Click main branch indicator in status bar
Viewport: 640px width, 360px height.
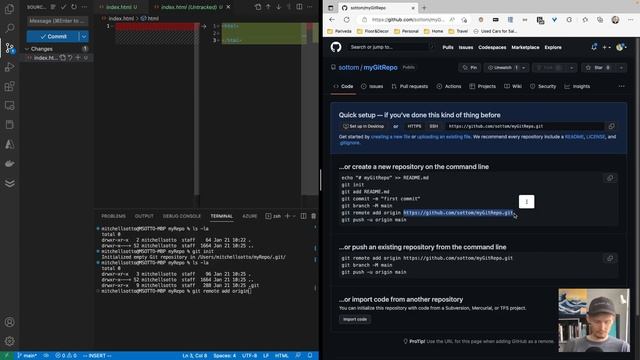27,356
